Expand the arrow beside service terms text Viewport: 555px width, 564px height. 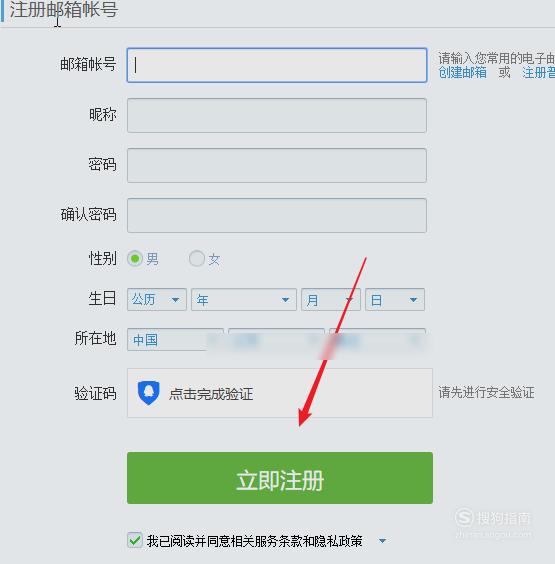point(382,541)
